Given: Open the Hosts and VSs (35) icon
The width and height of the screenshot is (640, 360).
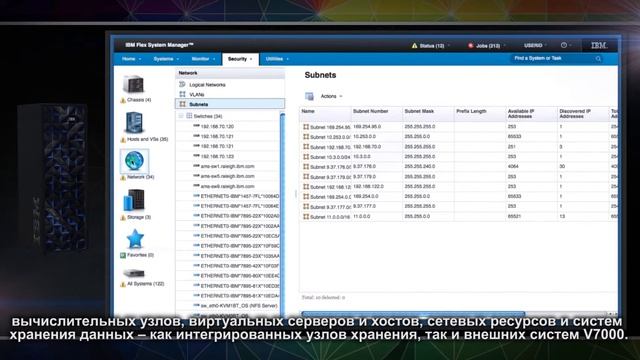Looking at the screenshot, I should click(134, 123).
